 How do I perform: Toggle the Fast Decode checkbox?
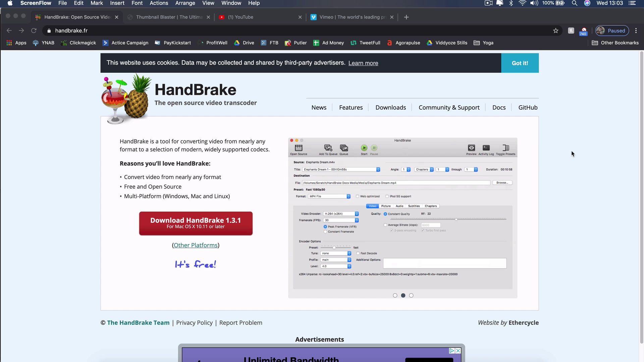tap(358, 253)
